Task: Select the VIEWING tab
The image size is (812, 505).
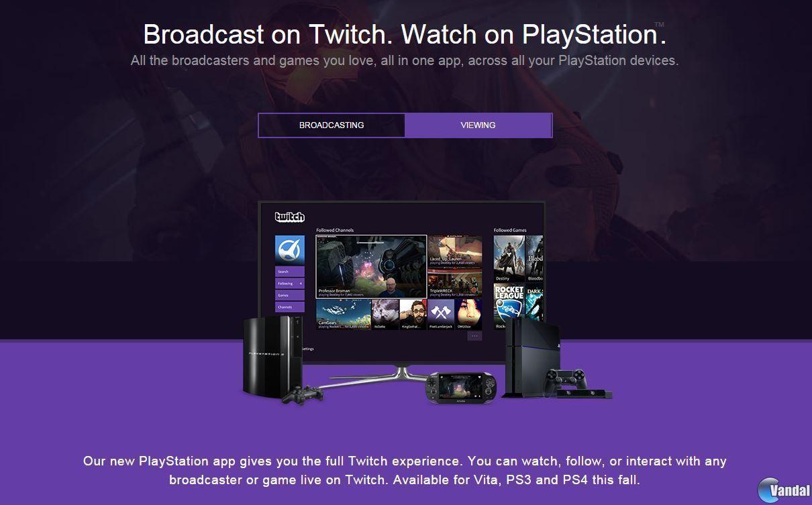Action: 478,125
